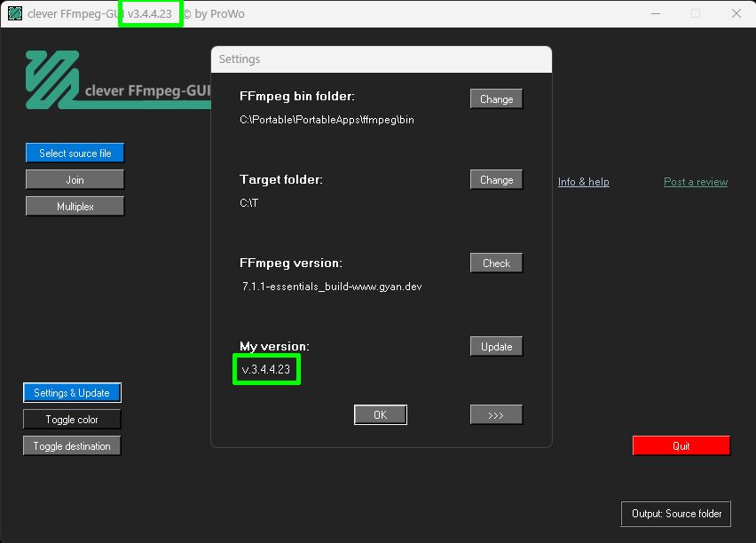Click the Output: Source folder button
Viewport: 756px width, 543px height.
[676, 514]
